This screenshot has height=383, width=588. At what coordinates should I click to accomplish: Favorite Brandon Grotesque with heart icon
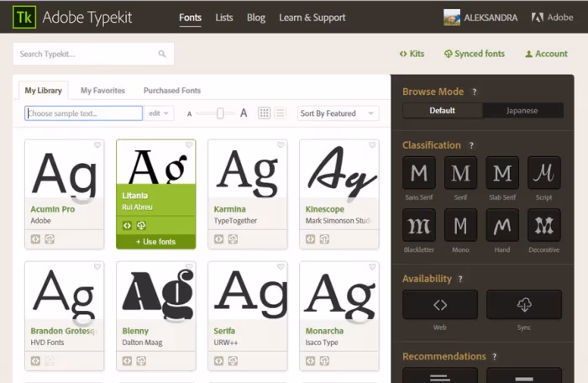pos(97,267)
